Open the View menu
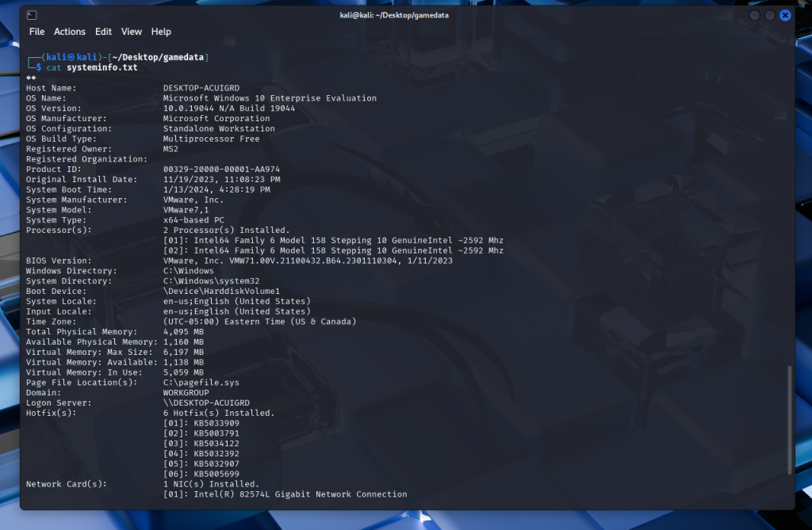The height and width of the screenshot is (530, 812). 132,32
